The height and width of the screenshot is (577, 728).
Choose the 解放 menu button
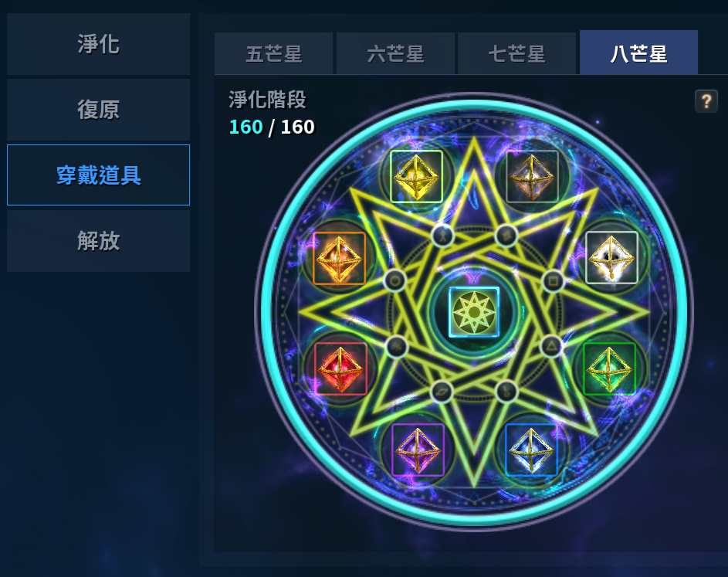[x=98, y=241]
